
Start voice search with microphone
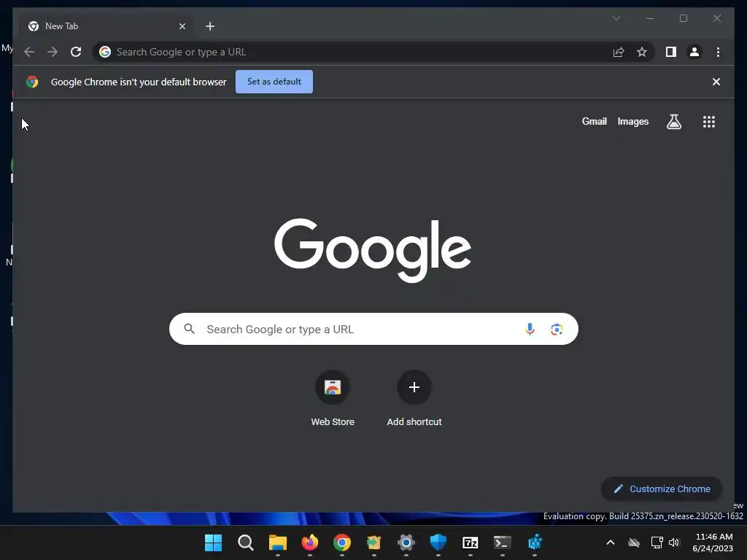[530, 329]
